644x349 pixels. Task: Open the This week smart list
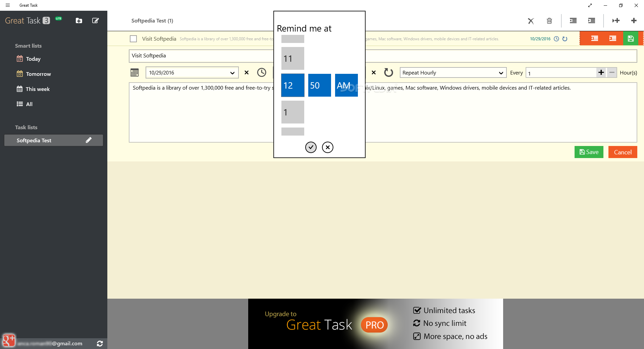point(33,89)
